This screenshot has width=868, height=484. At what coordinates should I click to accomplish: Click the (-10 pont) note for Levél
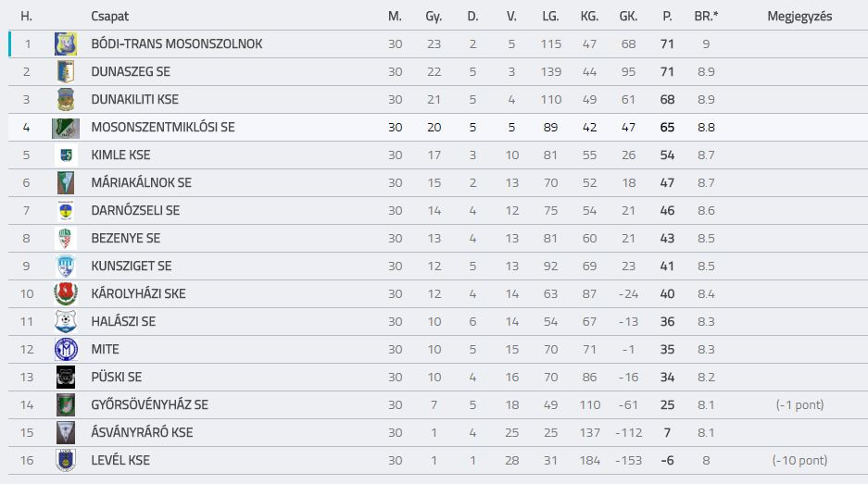coord(799,460)
